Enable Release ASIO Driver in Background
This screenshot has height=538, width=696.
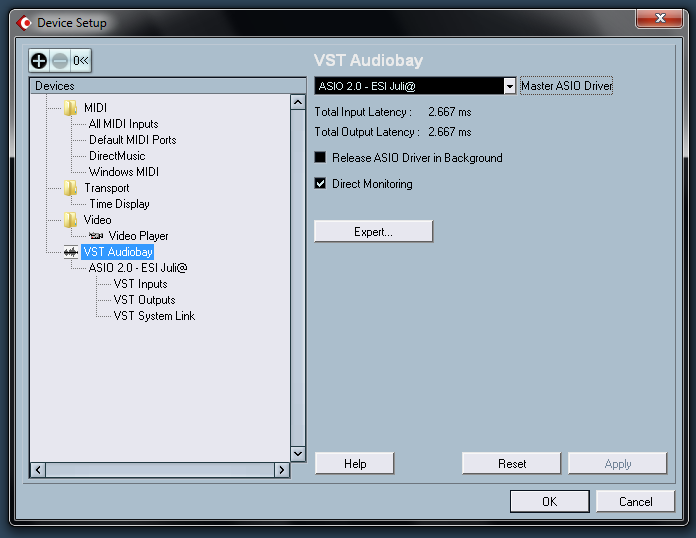320,157
